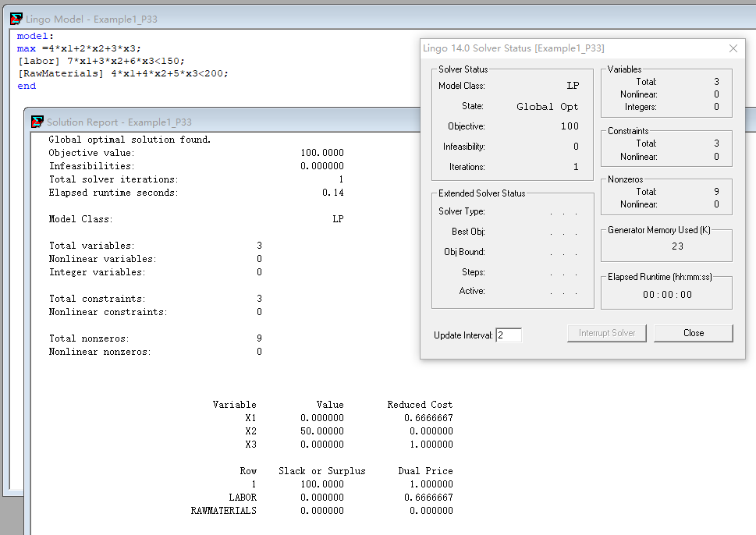756x535 pixels.
Task: Click the Solution Report window icon
Action: click(x=37, y=122)
